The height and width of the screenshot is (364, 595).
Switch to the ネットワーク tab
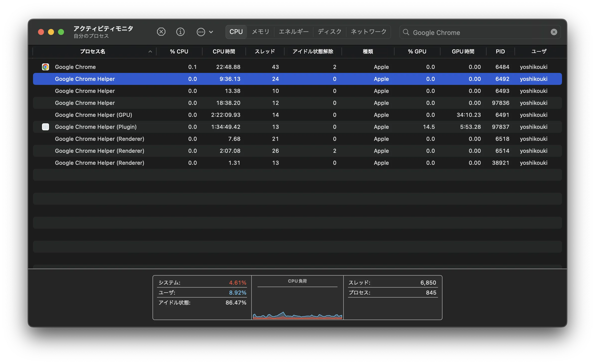[x=368, y=32]
